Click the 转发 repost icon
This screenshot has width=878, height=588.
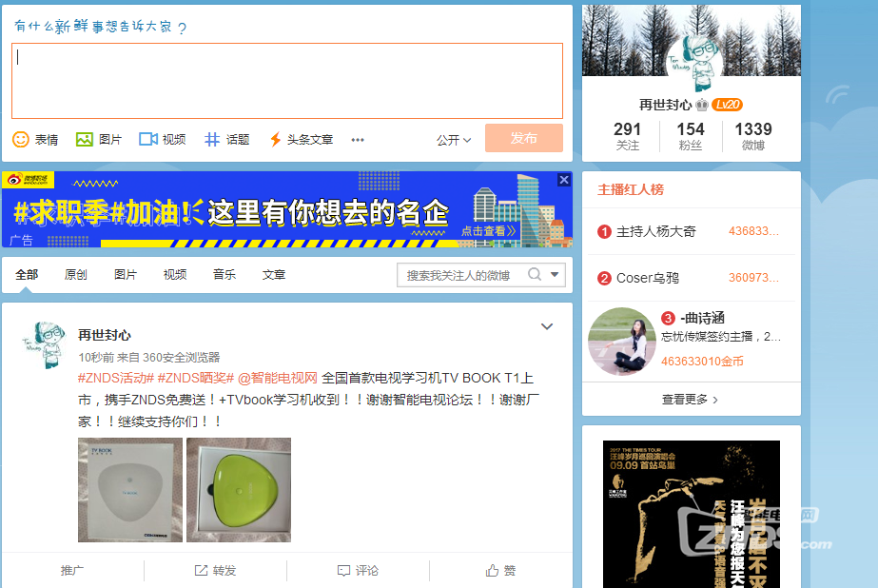pyautogui.click(x=201, y=571)
